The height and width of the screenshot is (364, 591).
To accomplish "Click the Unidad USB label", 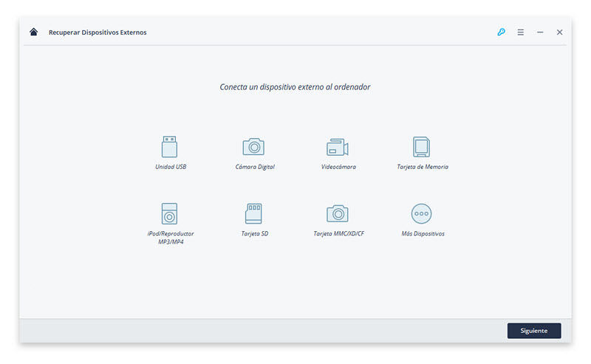I will (171, 167).
